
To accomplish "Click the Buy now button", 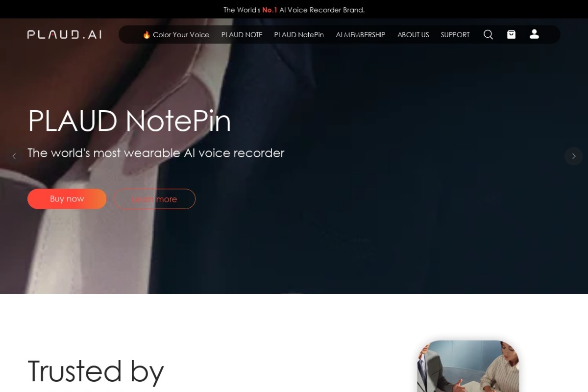I will tap(67, 199).
